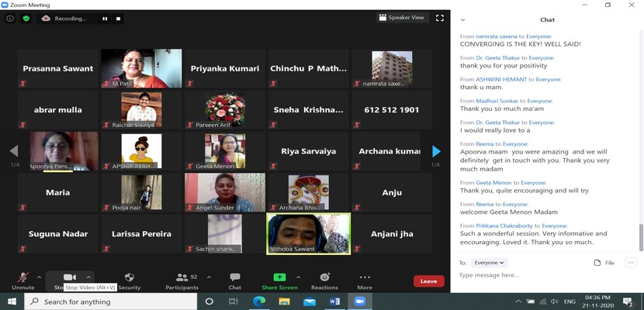Unmute the microphone

23,278
